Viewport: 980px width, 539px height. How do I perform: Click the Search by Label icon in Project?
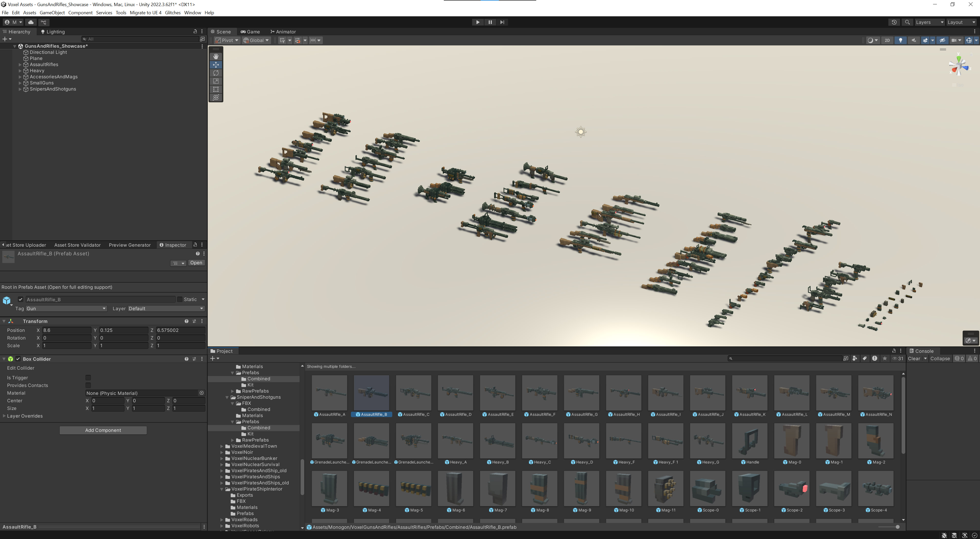coord(865,358)
